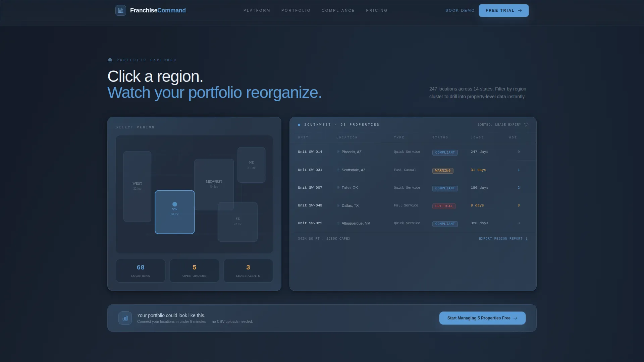
Task: Click the Unit SW-014 row label
Action: (310, 152)
